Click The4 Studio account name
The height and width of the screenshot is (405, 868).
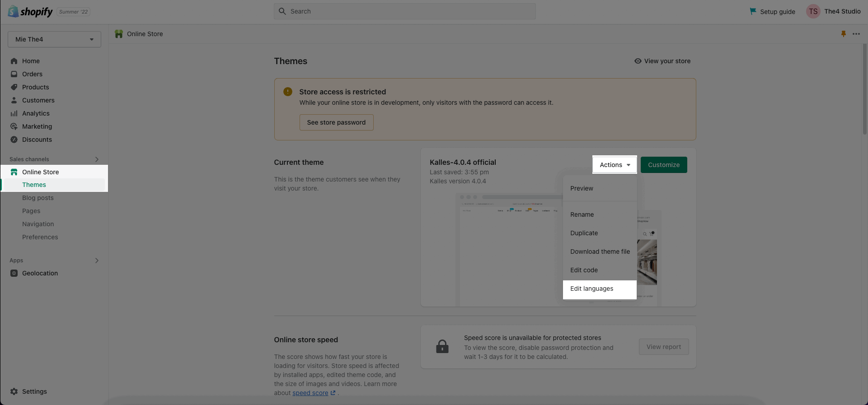click(x=842, y=11)
